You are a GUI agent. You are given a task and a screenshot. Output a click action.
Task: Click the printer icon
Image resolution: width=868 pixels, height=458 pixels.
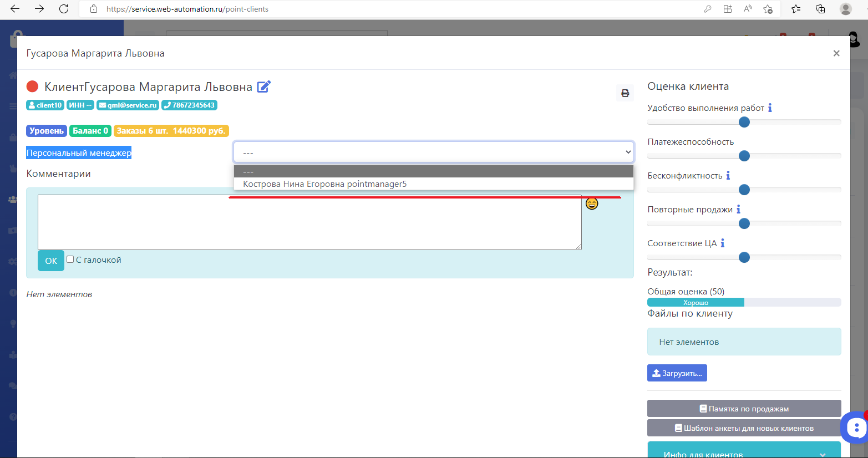(x=625, y=93)
